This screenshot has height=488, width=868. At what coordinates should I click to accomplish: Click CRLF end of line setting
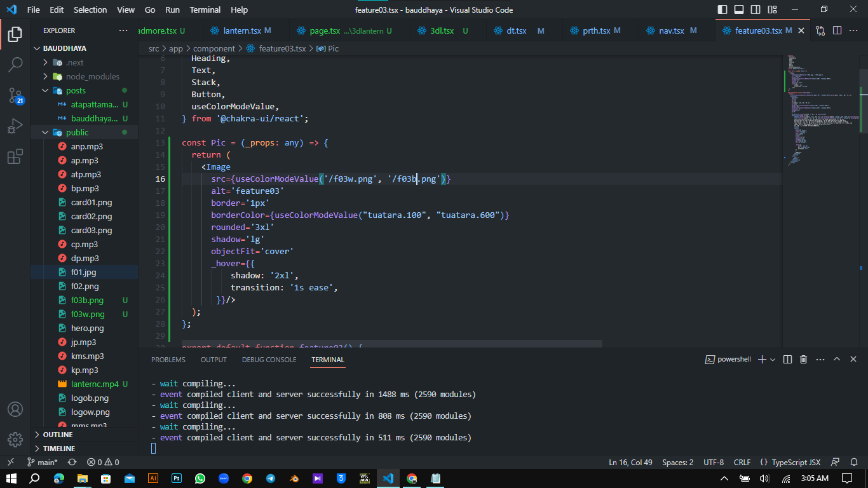(x=742, y=462)
